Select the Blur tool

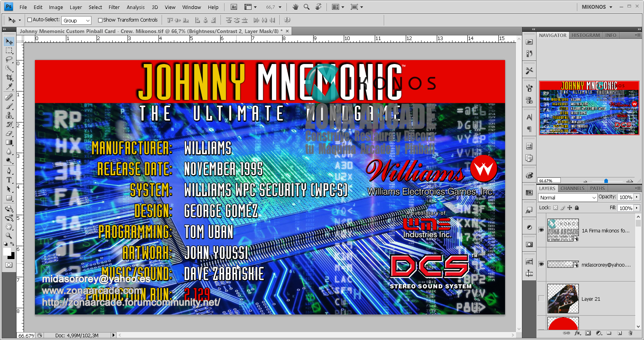click(x=9, y=152)
